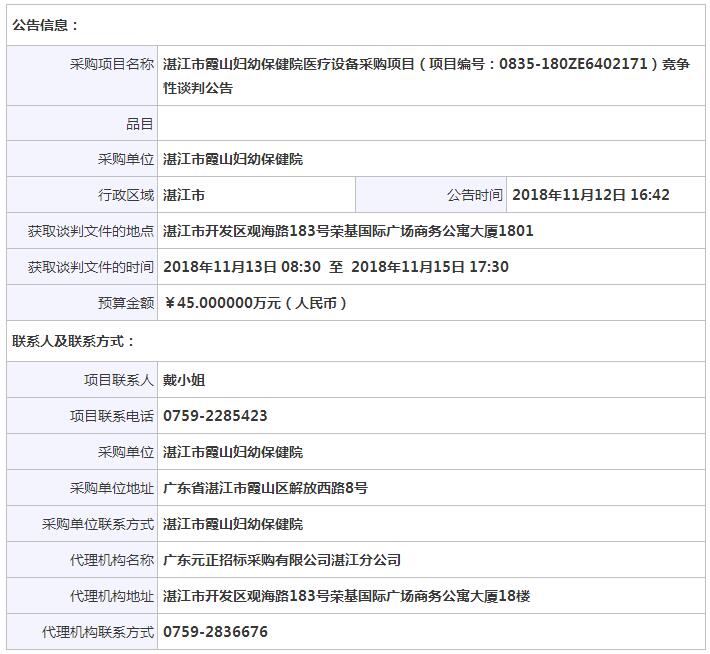Click the agency address ending in 18楼

(x=346, y=596)
